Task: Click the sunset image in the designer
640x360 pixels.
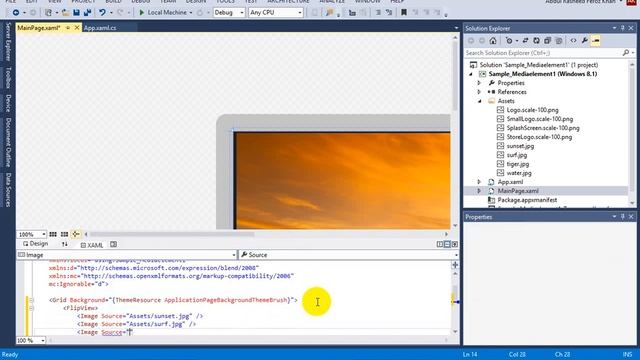Action: click(343, 180)
